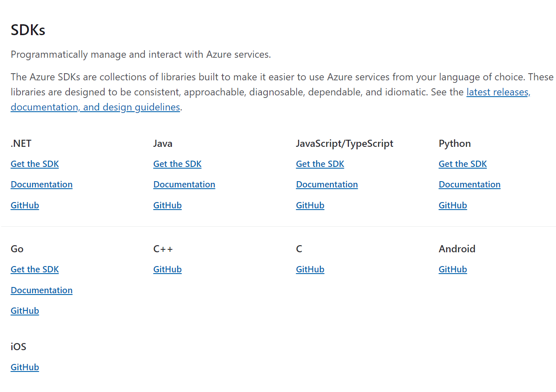
Task: Visit the Go GitHub link
Action: point(25,311)
